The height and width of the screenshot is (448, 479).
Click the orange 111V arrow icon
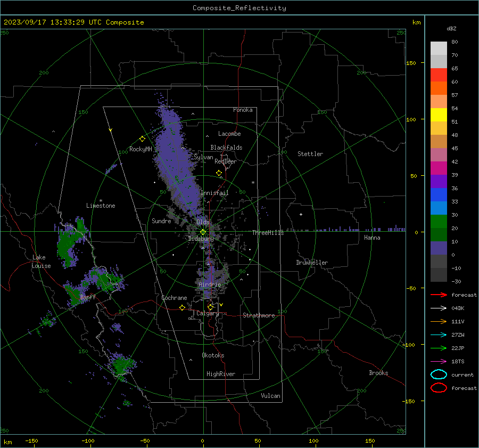click(x=439, y=321)
